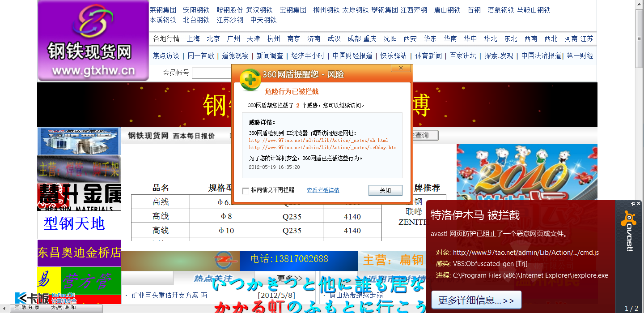Click the browser scrollbar up arrow
Image resolution: width=644 pixels, height=313 pixels.
(x=640, y=4)
